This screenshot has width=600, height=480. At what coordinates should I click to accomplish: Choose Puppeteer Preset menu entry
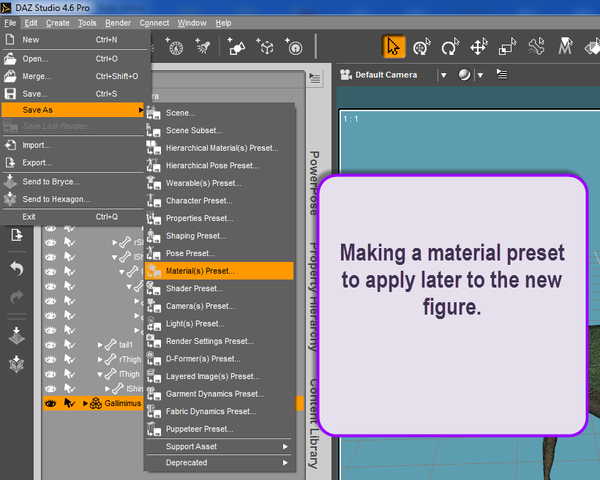pos(219,429)
